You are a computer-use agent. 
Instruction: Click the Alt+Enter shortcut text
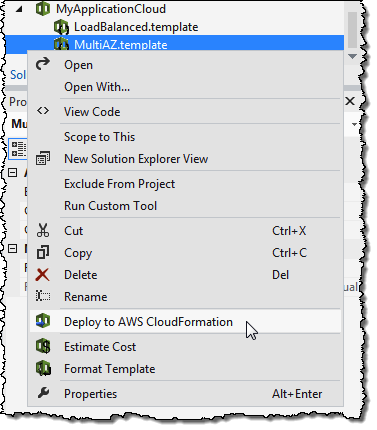[x=297, y=394]
